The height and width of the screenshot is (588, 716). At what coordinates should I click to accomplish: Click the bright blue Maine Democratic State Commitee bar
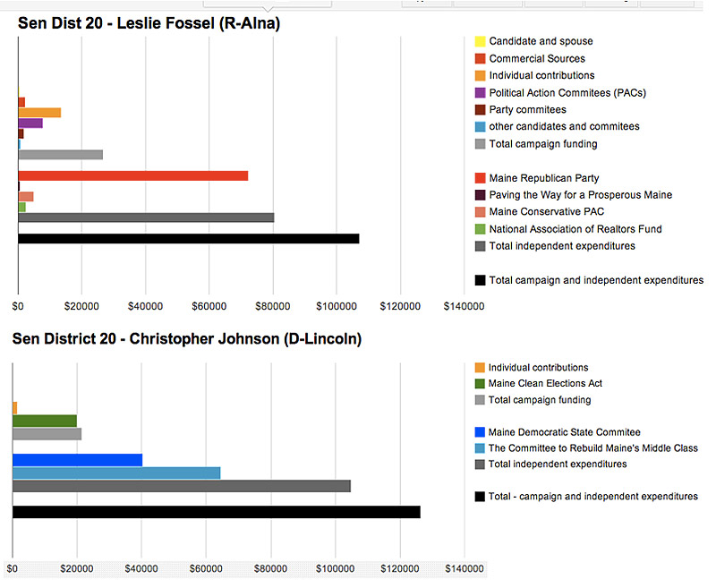78,460
